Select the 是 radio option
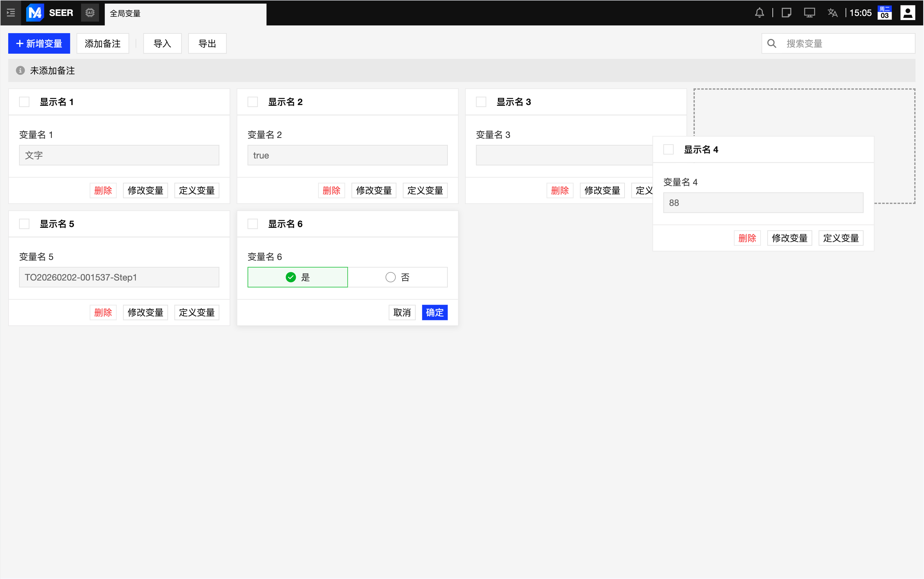The width and height of the screenshot is (924, 579). [298, 277]
